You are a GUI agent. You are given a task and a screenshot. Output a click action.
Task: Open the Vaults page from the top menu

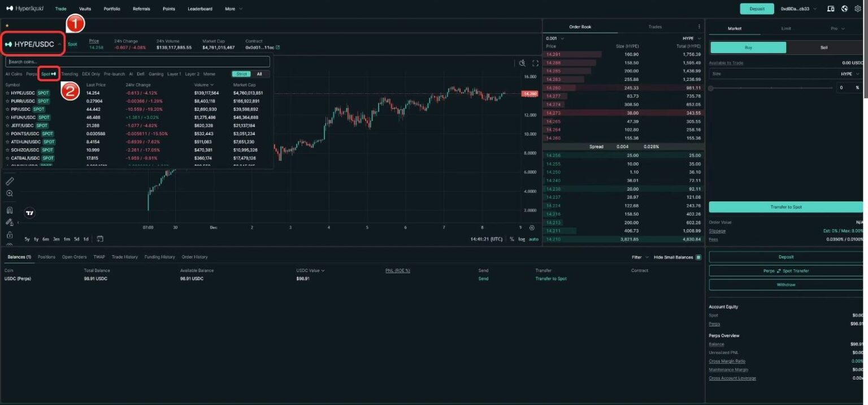click(84, 8)
